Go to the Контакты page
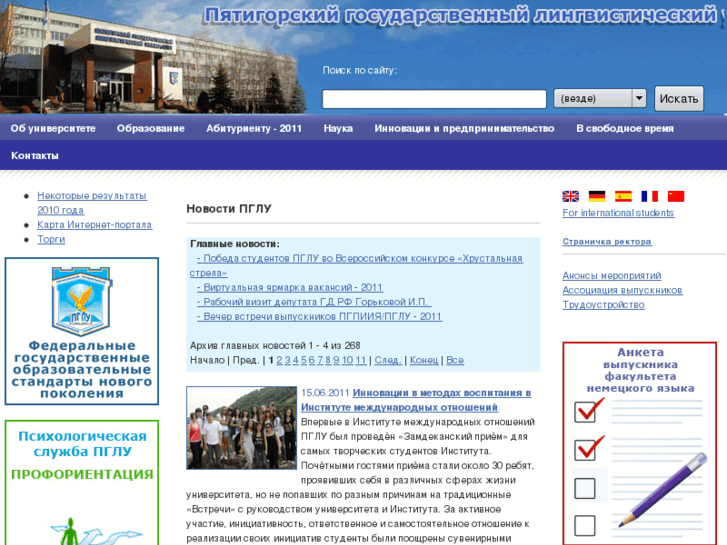This screenshot has width=727, height=545. tap(35, 156)
